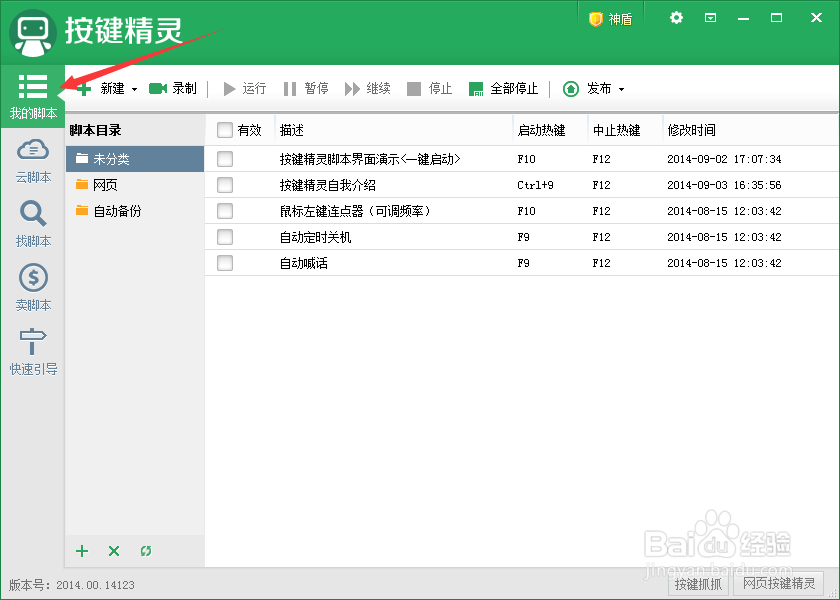Open the 找脚本 search scripts section

tap(33, 224)
